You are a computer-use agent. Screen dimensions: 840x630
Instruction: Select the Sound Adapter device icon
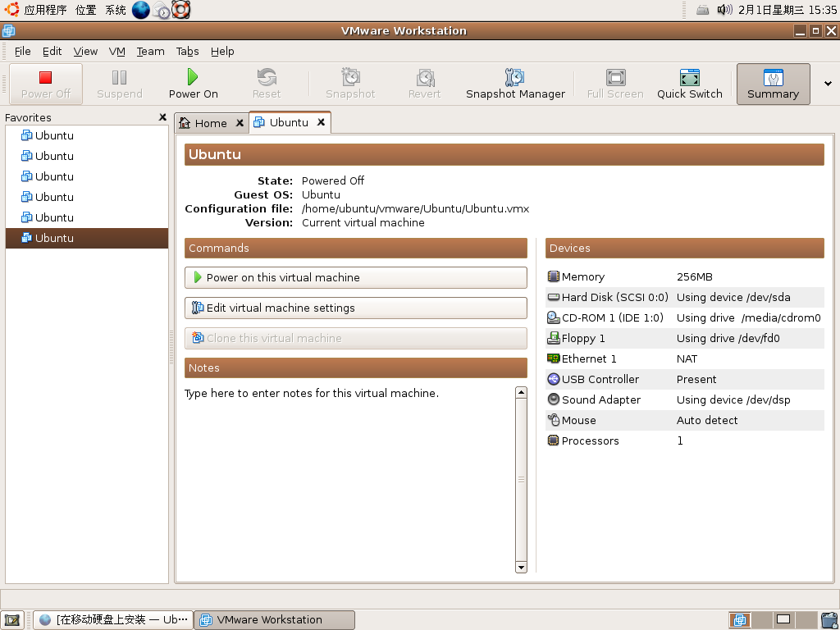554,399
